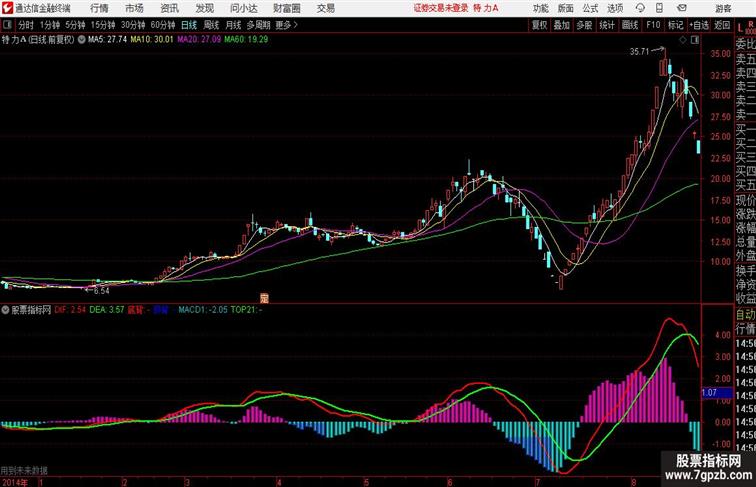The image size is (756, 487).
Task: Click 证券交易未登录 login status text
Action: tap(441, 8)
